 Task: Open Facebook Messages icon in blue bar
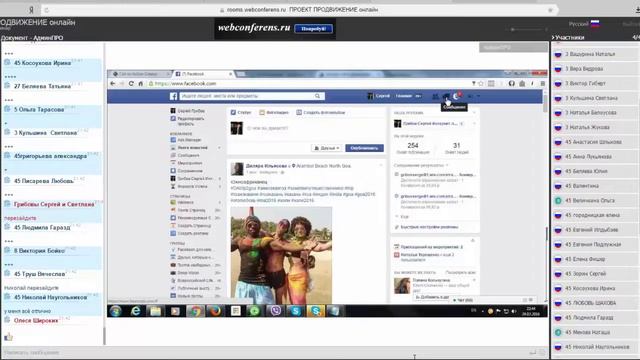(446, 96)
